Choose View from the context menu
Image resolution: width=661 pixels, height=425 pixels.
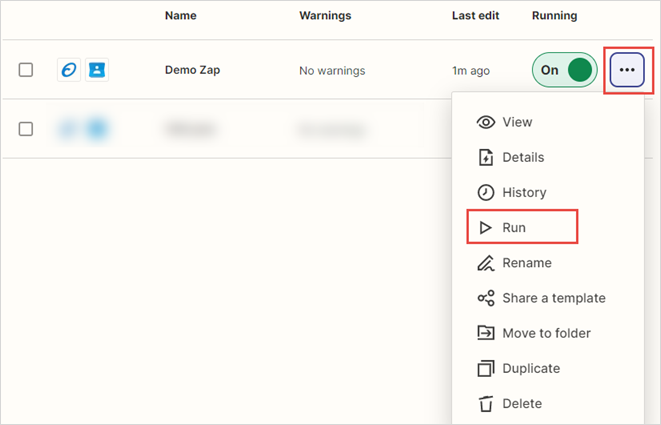(x=548, y=122)
